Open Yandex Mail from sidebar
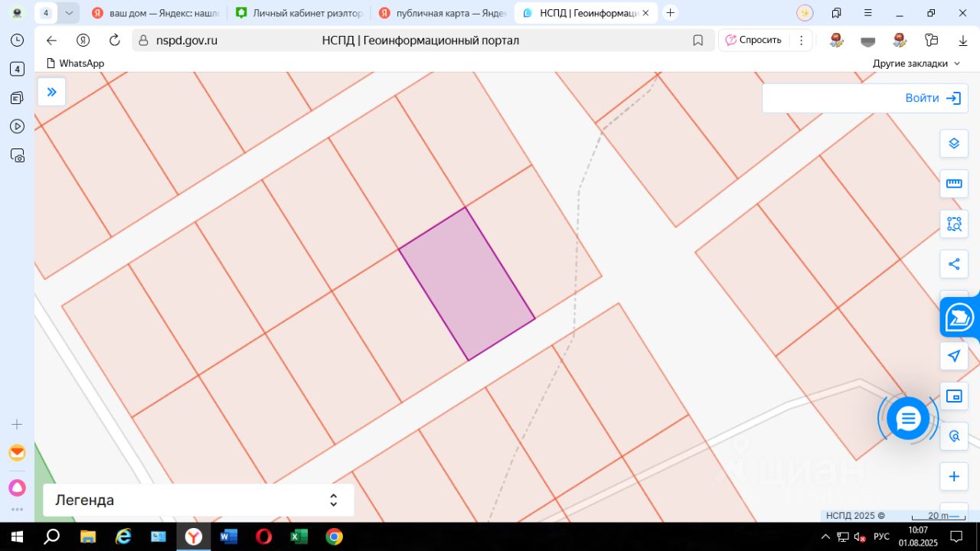The height and width of the screenshot is (551, 980). [17, 452]
